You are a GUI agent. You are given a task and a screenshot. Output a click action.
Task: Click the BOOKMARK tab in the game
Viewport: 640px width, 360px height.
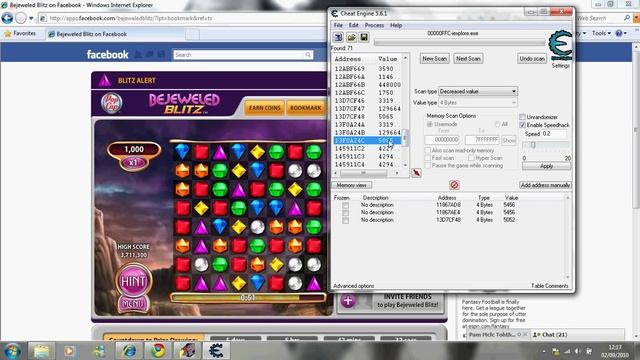[x=305, y=108]
